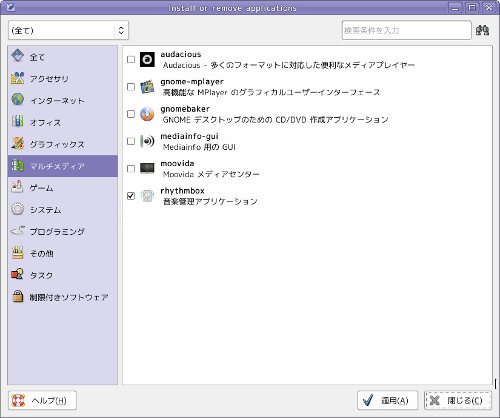
Task: Select the 制限付きソフトウェア category label
Action: [x=69, y=297]
